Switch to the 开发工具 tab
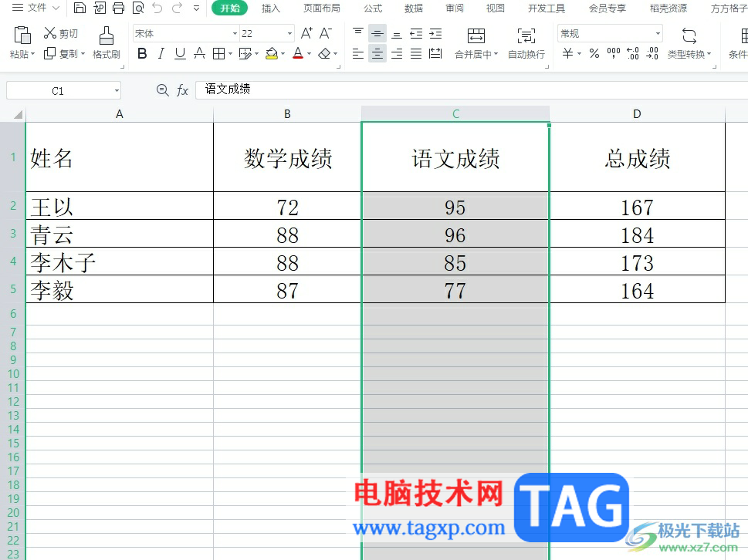Viewport: 748px width, 560px height. coord(547,8)
